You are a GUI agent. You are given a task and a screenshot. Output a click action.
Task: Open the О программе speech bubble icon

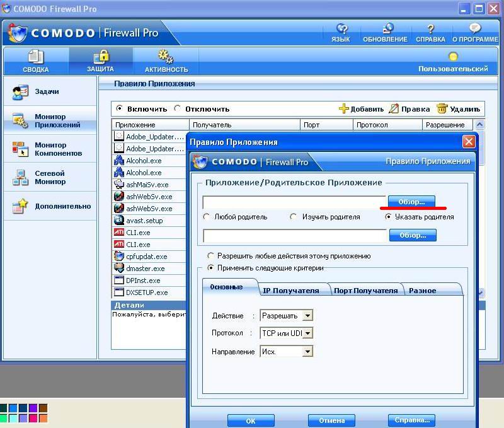(x=475, y=28)
